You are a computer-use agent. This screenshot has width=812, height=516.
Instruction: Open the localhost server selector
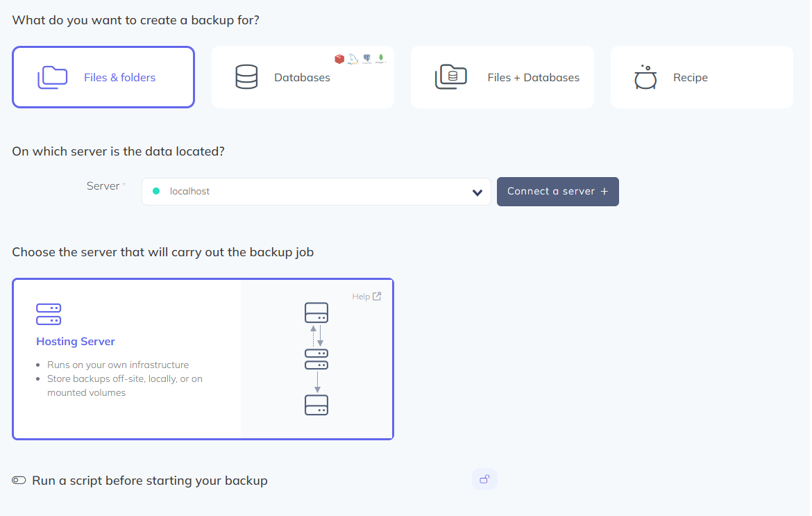coord(316,192)
